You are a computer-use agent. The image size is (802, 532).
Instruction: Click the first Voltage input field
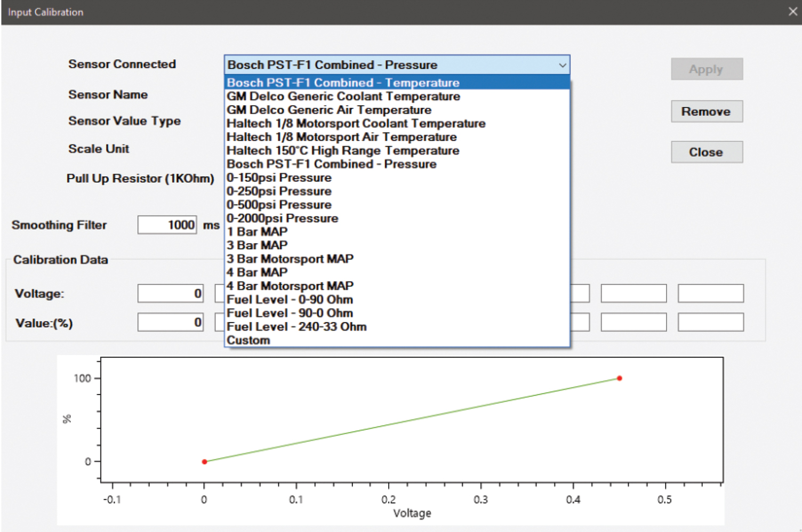[171, 293]
